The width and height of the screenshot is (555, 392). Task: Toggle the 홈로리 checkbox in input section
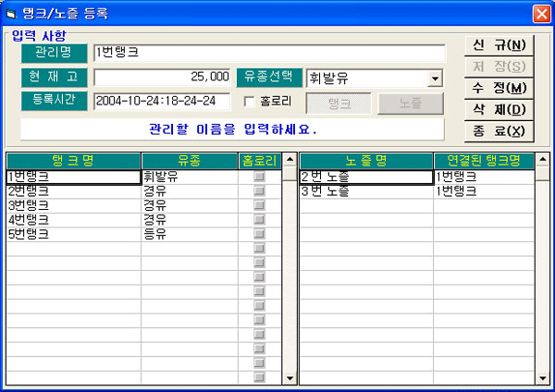(x=249, y=102)
